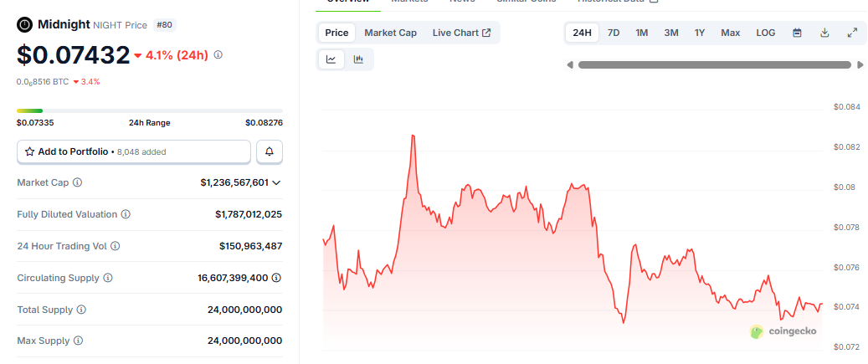This screenshot has width=868, height=364.
Task: Select the Max time range
Action: click(730, 33)
